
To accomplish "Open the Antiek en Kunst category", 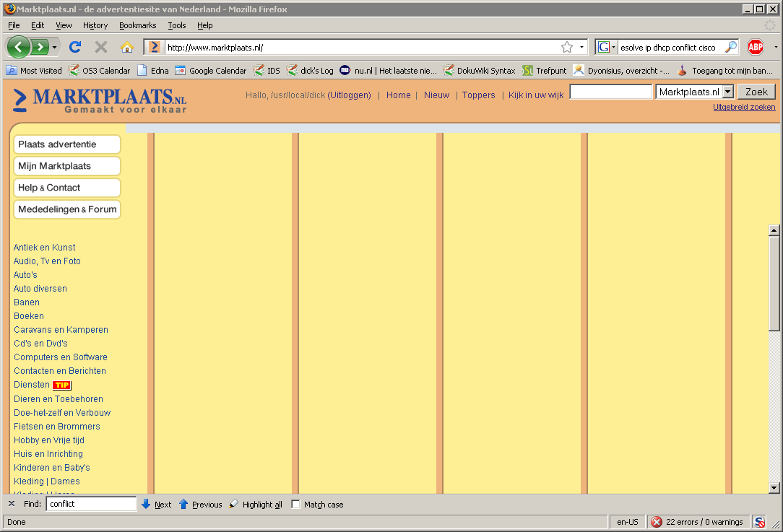I will click(x=45, y=248).
